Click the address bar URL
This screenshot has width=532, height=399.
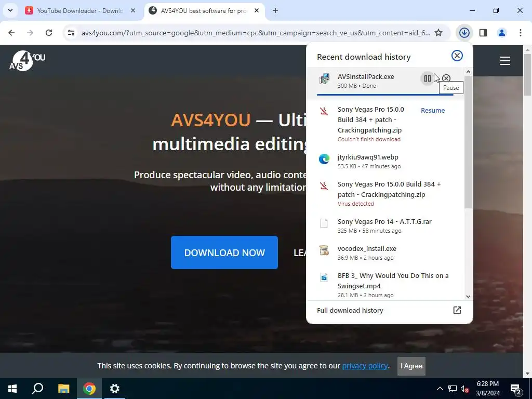click(256, 33)
